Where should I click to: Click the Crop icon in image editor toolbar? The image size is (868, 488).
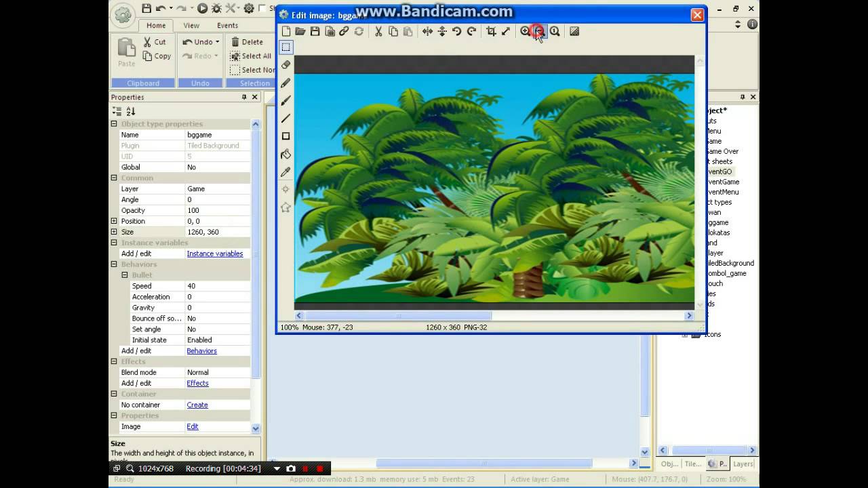[x=491, y=31]
